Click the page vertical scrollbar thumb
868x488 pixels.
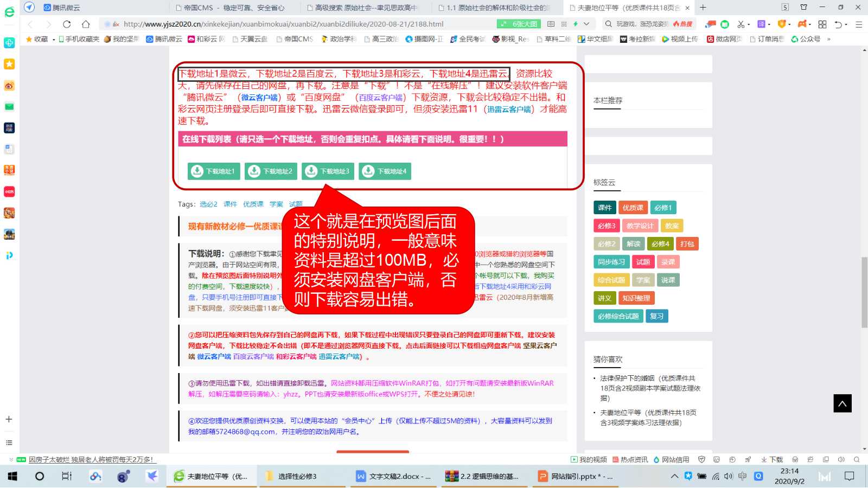(x=864, y=293)
